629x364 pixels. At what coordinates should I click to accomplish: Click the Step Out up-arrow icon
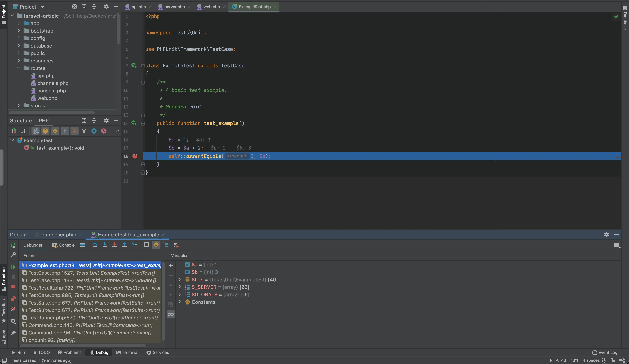point(124,245)
